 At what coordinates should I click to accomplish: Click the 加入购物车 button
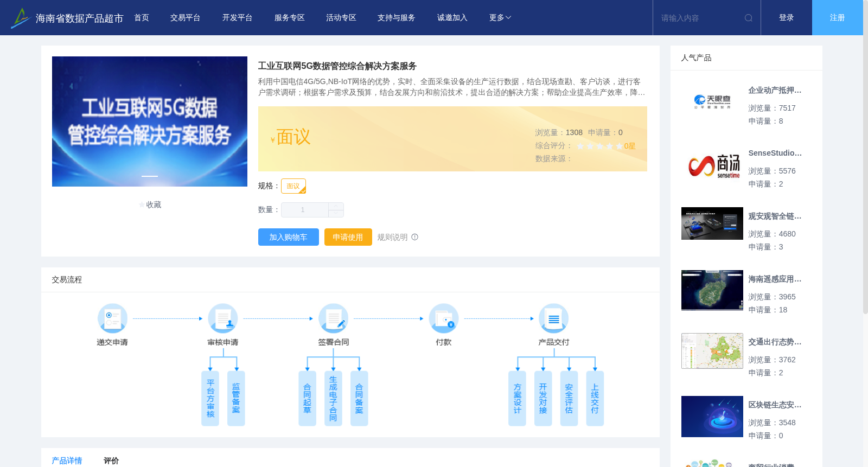click(289, 237)
